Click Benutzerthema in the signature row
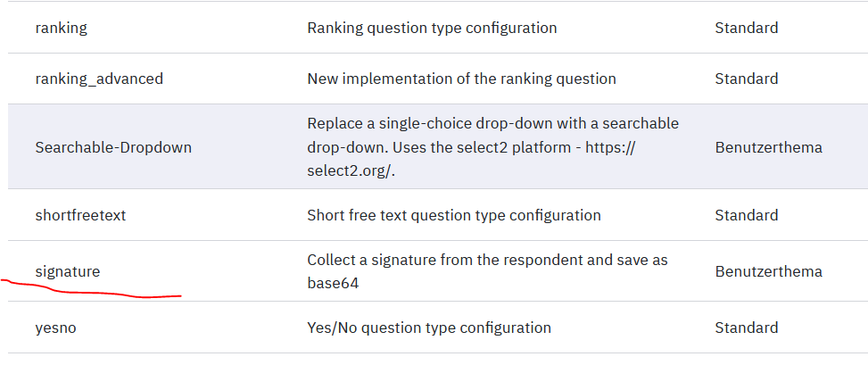This screenshot has width=868, height=365. click(x=768, y=270)
